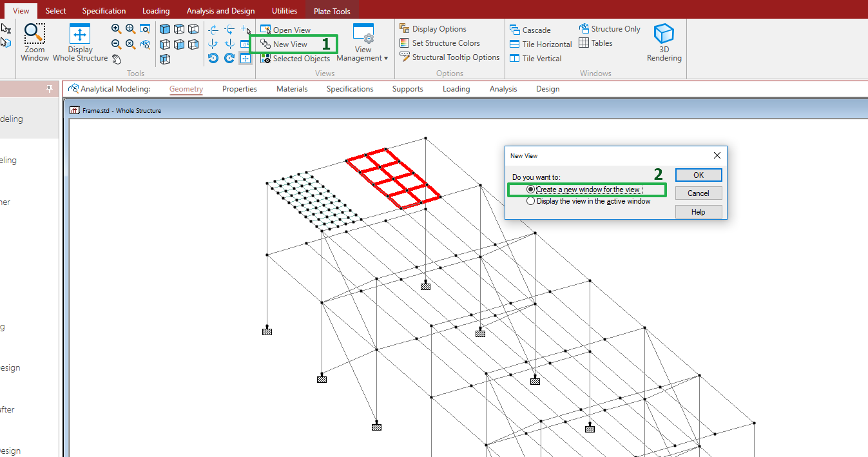
Task: Click OK in New View dialog
Action: (x=699, y=175)
